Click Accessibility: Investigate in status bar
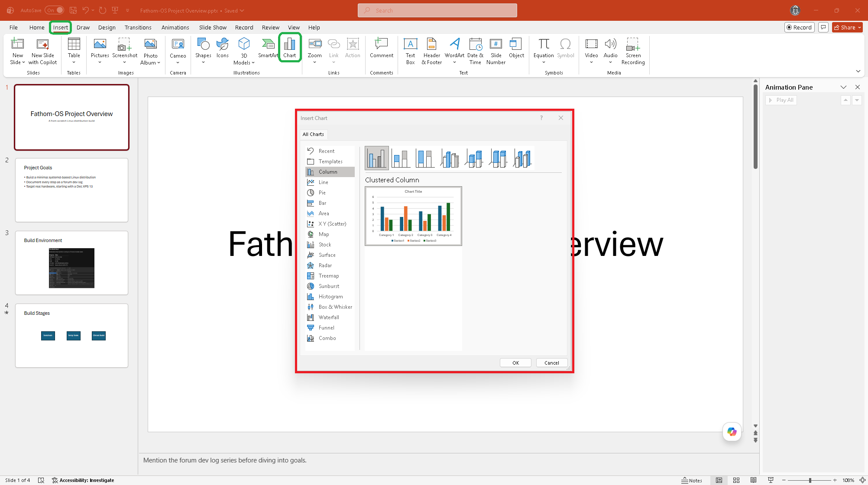This screenshot has height=485, width=868. click(83, 480)
